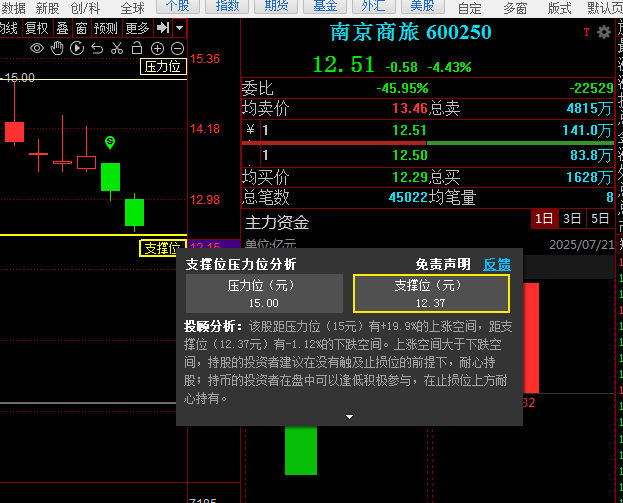Select the 美股 tab
This screenshot has width=623, height=503.
click(423, 6)
